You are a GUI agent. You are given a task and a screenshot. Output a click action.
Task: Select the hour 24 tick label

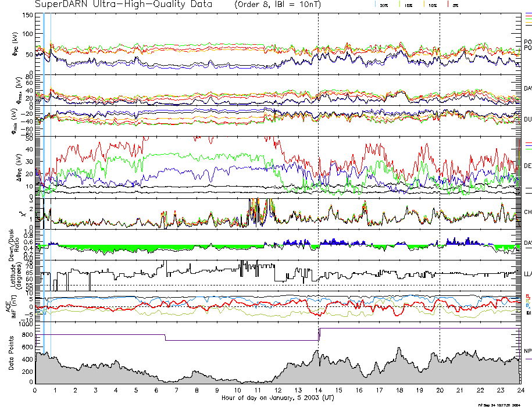click(519, 391)
